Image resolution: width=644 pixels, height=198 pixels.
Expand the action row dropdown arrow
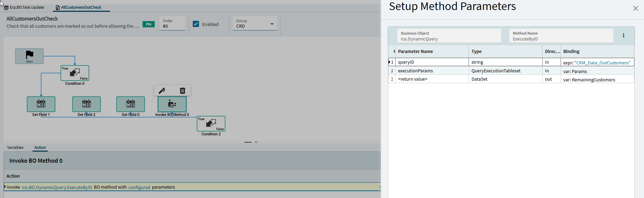point(379,187)
